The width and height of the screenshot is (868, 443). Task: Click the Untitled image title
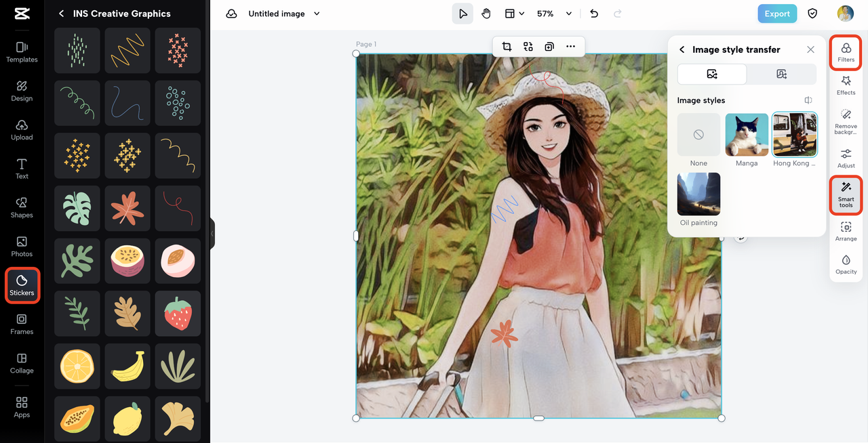pyautogui.click(x=277, y=14)
